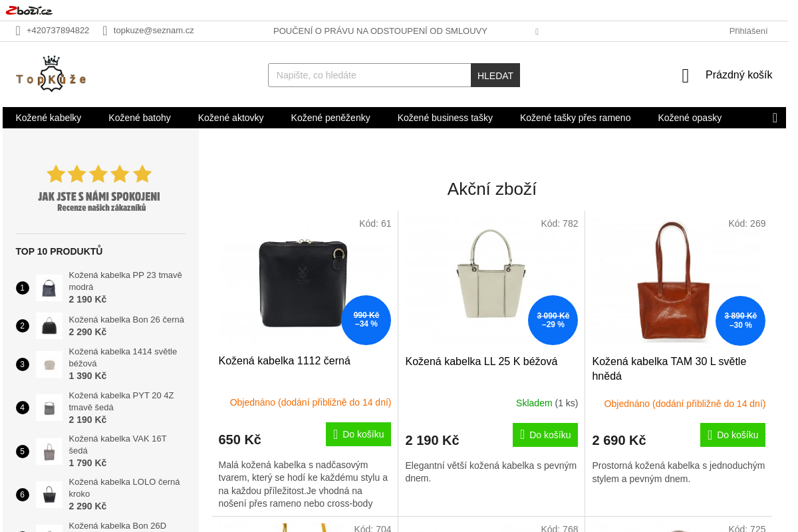Click the blue −30 % discount badge
The image size is (798, 532).
pos(740,321)
